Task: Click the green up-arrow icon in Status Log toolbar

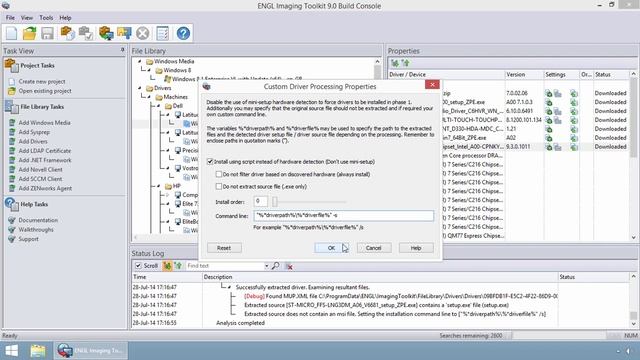Action: [178, 266]
